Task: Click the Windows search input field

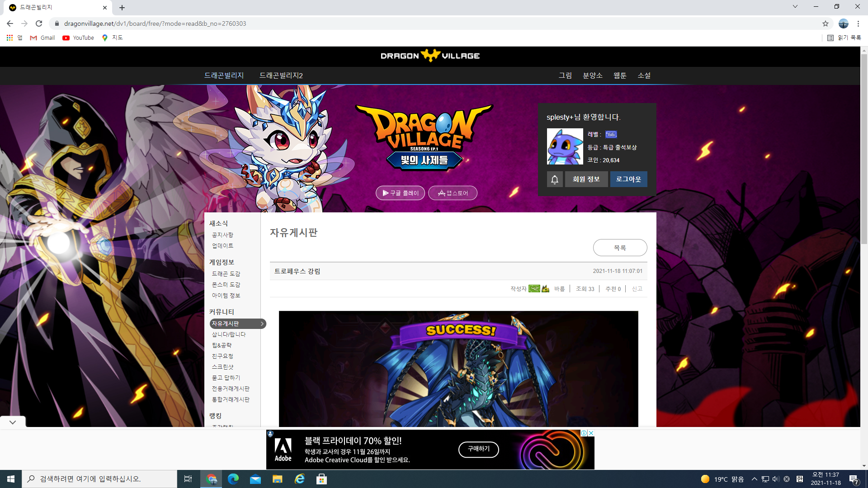Action: (99, 479)
